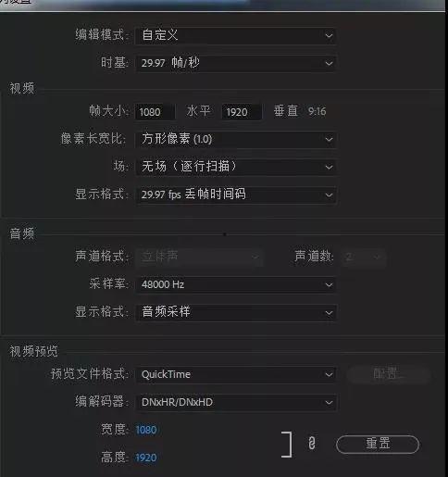Click the disabled 配置 button

pyautogui.click(x=388, y=374)
